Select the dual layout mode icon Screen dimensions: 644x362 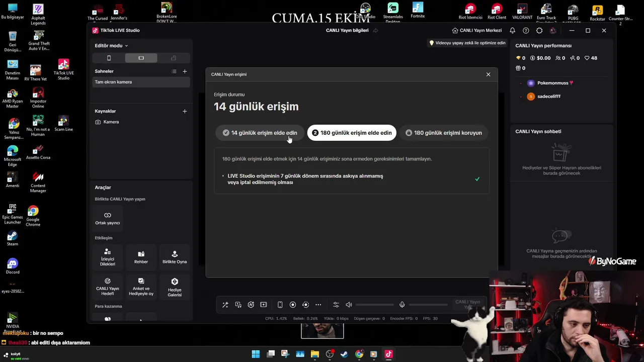[x=174, y=58]
